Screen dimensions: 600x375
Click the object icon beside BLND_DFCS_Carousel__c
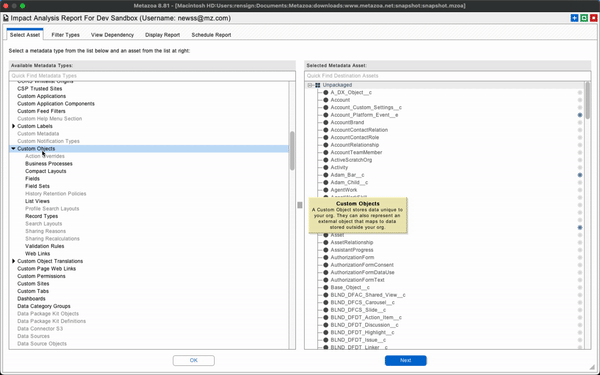coord(326,302)
